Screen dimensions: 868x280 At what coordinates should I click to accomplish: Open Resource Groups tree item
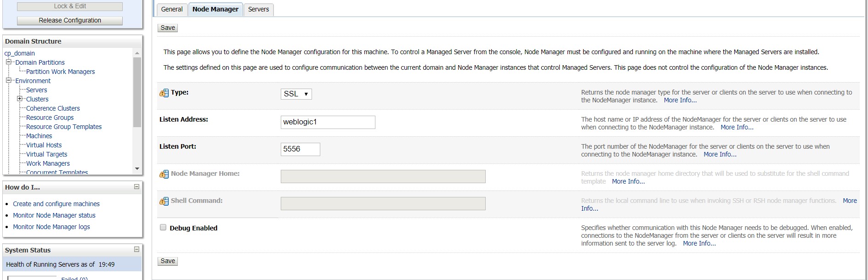coord(50,118)
